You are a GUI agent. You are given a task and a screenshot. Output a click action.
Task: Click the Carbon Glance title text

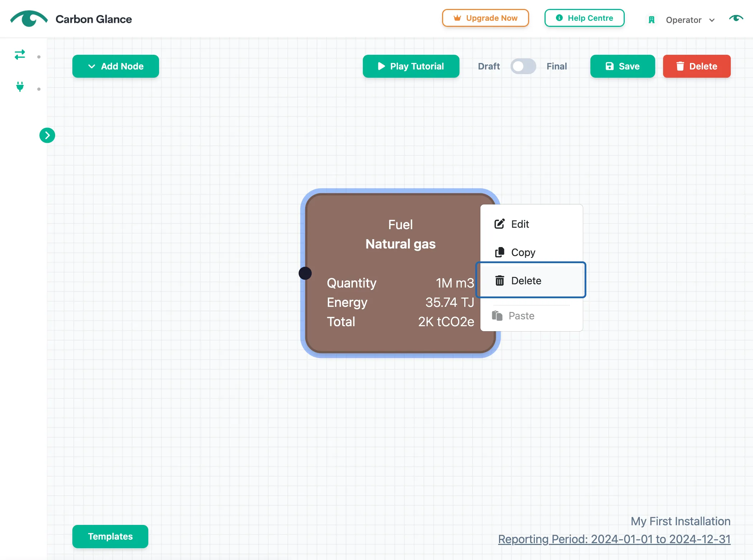coord(93,19)
